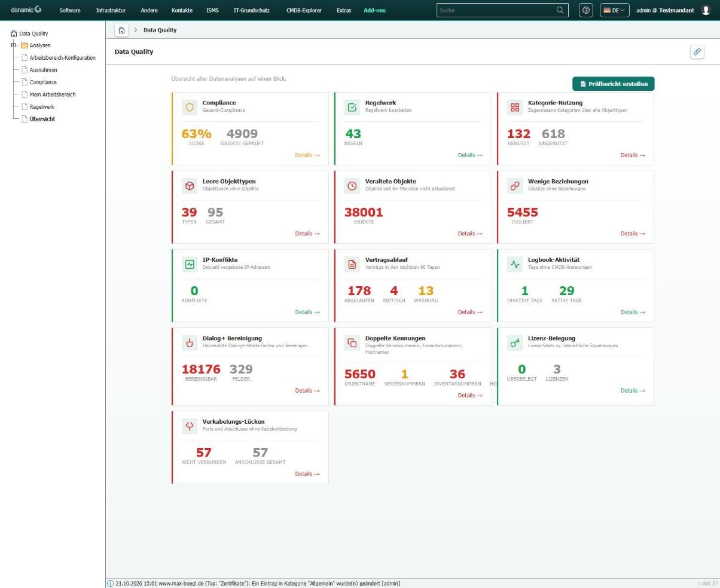The height and width of the screenshot is (588, 720).
Task: Open the Andere menu
Action: (x=149, y=10)
